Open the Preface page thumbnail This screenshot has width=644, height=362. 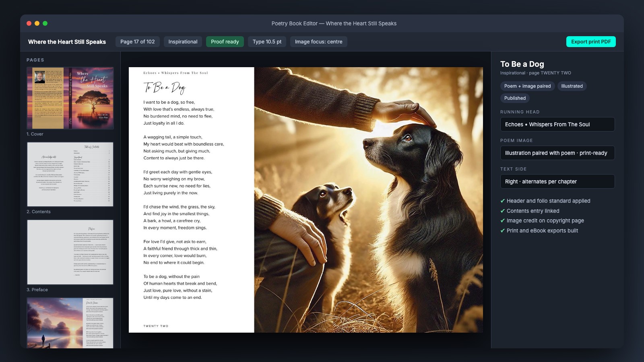(70, 252)
